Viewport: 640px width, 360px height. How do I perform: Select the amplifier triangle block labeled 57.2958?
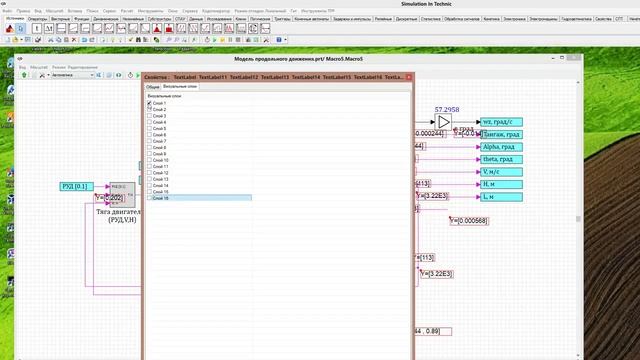(443, 122)
